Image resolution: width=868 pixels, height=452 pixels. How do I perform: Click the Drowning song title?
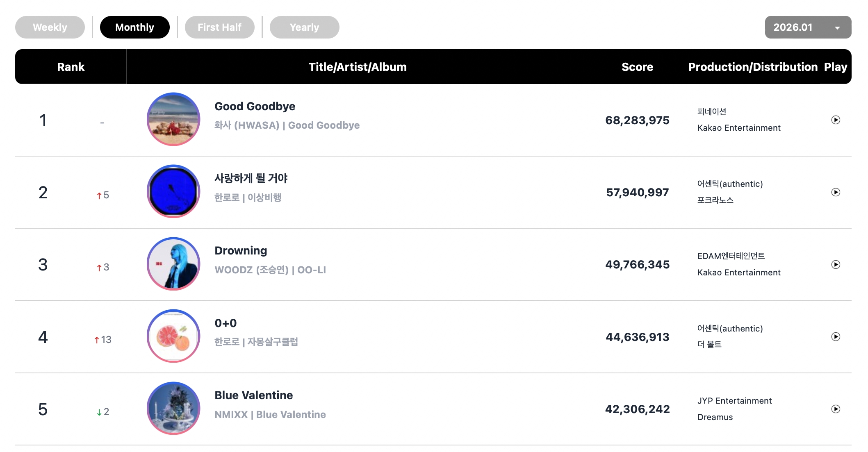click(241, 251)
